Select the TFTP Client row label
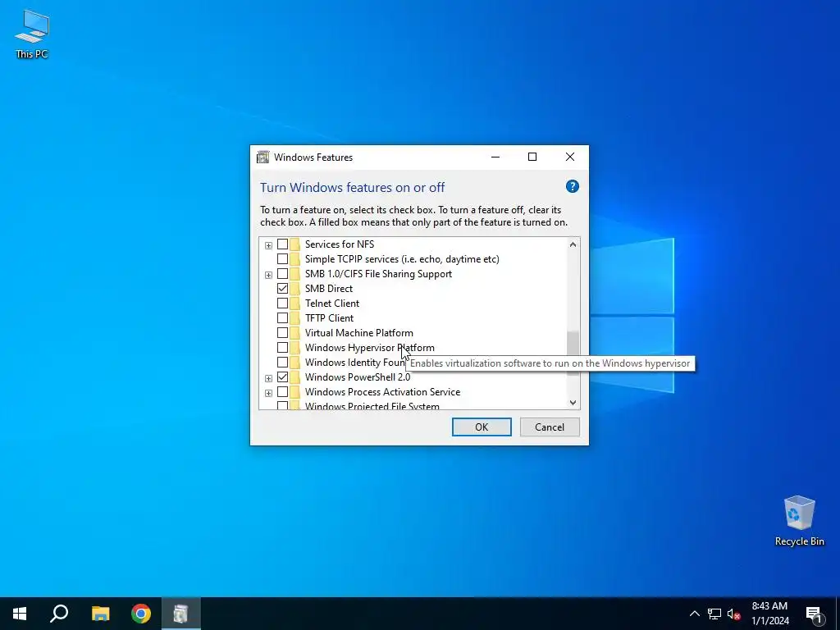840x630 pixels. 329,317
